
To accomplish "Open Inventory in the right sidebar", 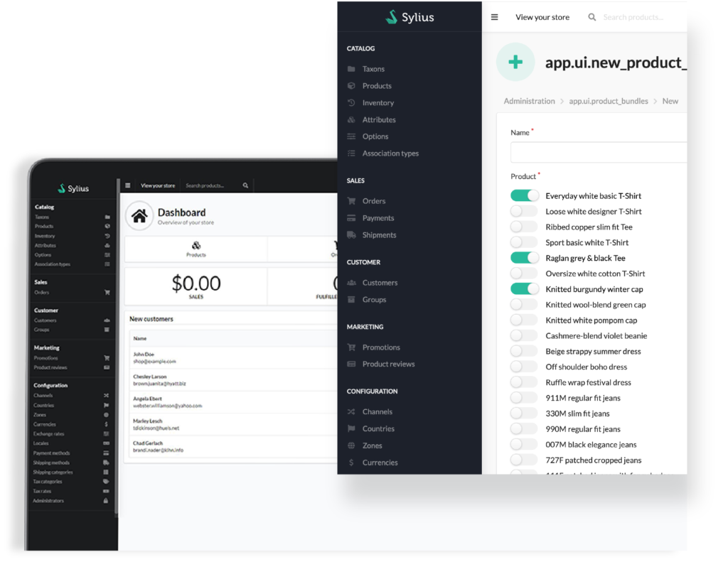I will click(378, 103).
